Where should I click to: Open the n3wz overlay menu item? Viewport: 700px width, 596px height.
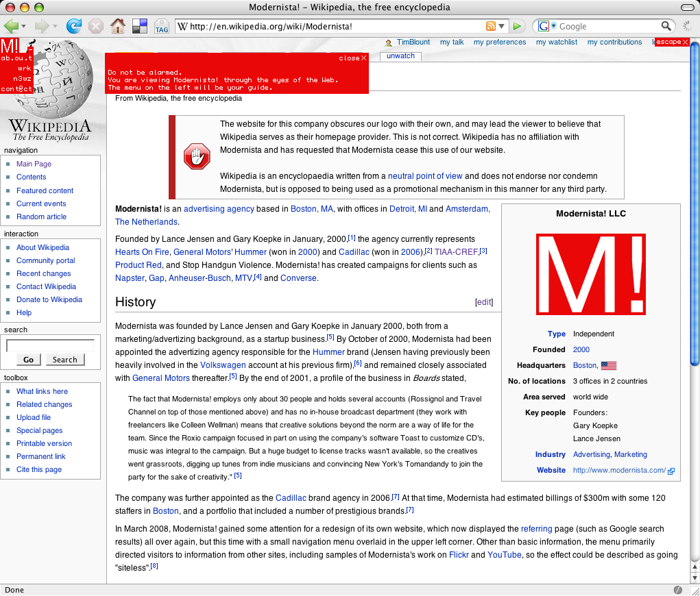click(x=23, y=79)
